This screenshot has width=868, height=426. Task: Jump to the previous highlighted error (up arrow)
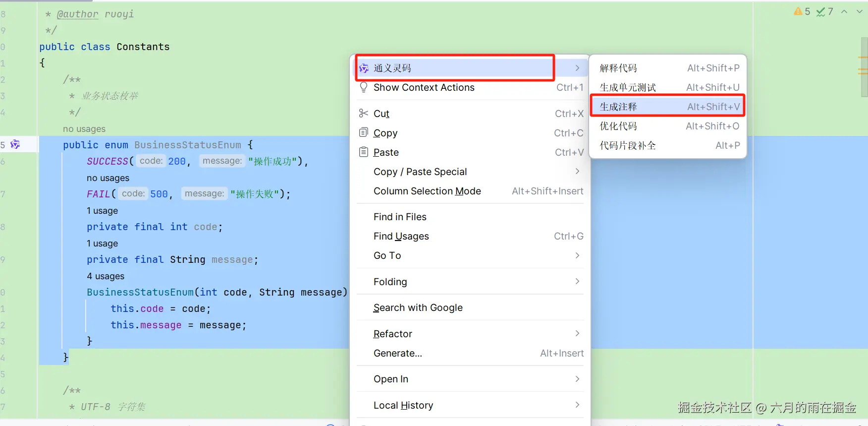[x=844, y=11]
